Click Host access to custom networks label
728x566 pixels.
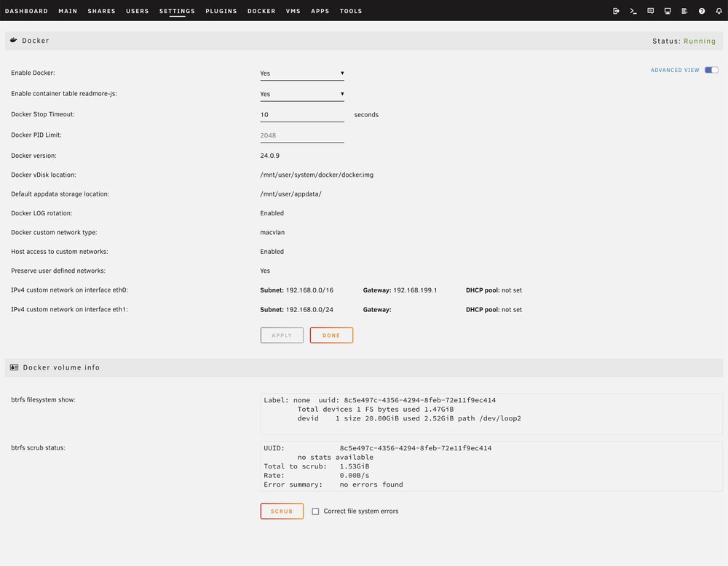pos(60,252)
